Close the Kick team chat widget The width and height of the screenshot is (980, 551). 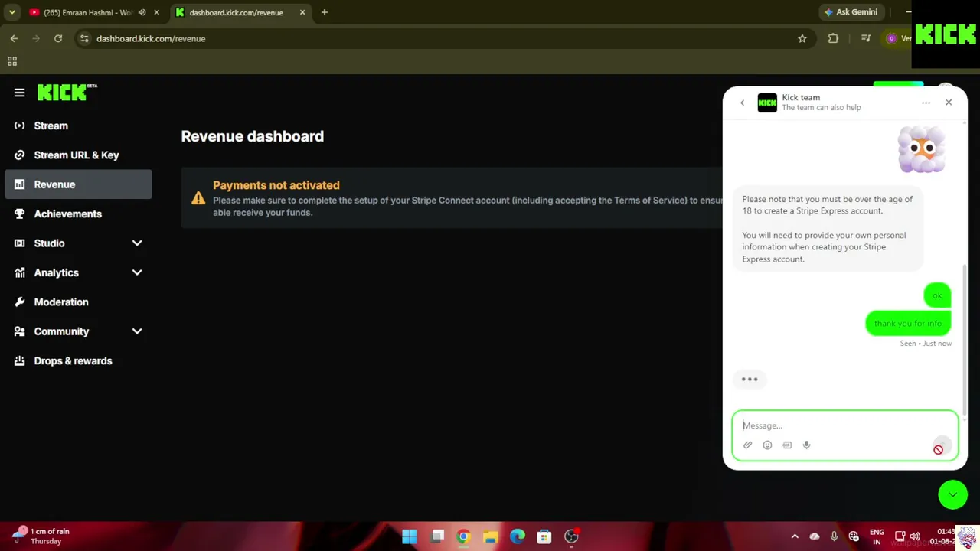point(949,102)
